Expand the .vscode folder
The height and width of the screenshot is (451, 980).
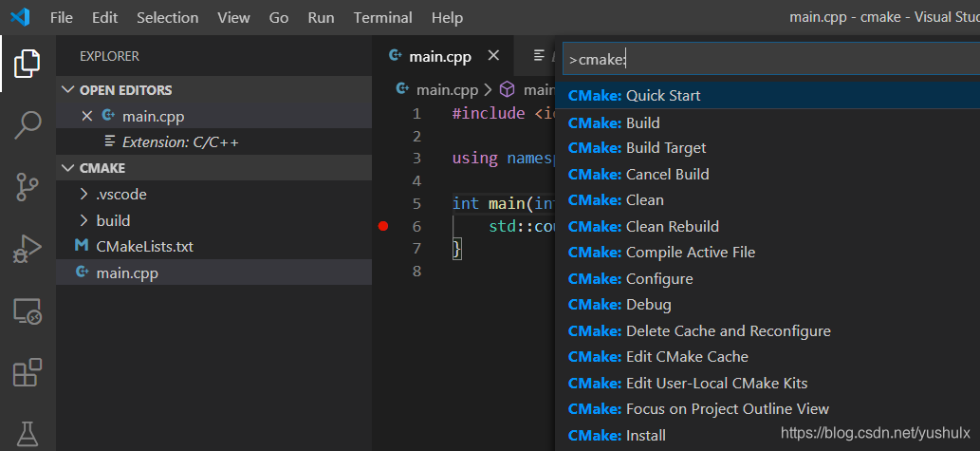[x=83, y=195]
